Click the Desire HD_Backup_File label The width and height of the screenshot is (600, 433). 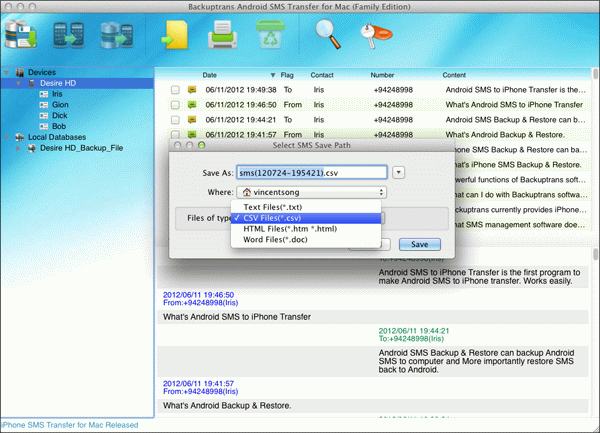(82, 148)
